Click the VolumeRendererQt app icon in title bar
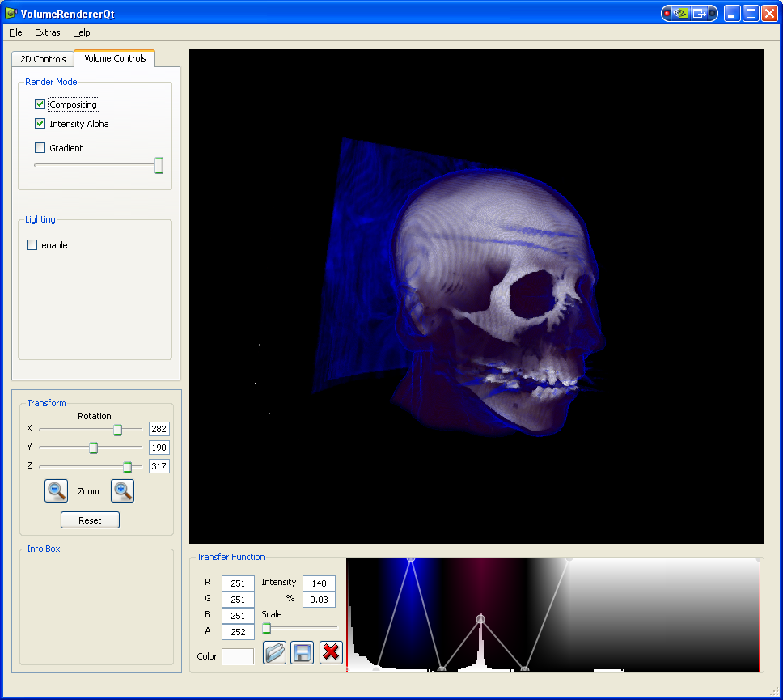783x700 pixels. (11, 14)
